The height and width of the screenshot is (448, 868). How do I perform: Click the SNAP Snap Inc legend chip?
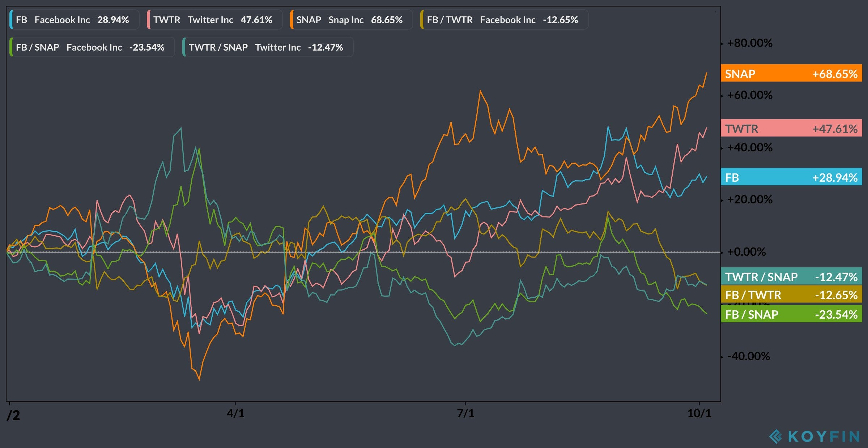point(351,20)
